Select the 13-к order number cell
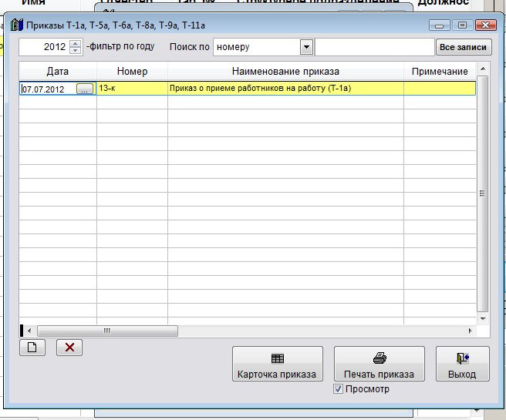506x420 pixels. (132, 89)
